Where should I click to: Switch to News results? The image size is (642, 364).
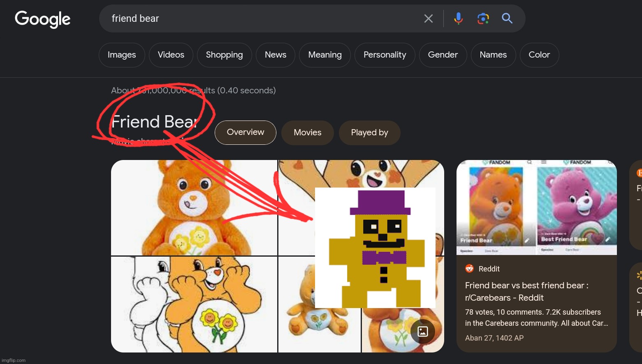[276, 55]
